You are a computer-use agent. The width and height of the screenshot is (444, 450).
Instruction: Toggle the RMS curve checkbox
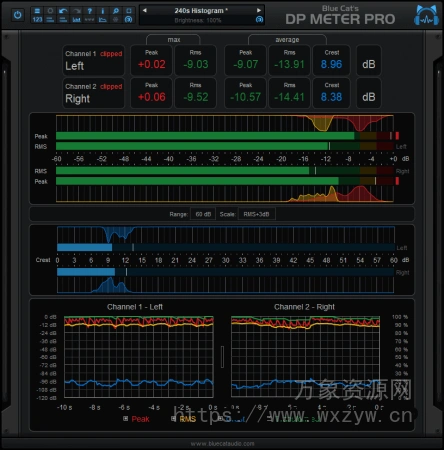pyautogui.click(x=173, y=418)
